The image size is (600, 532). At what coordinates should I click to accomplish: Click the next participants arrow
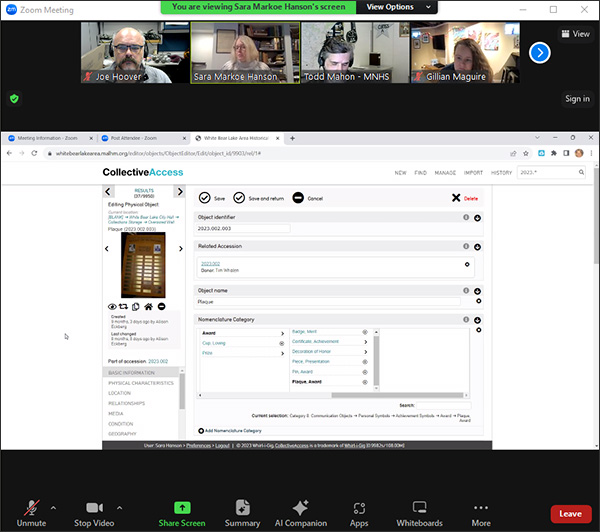pos(540,52)
